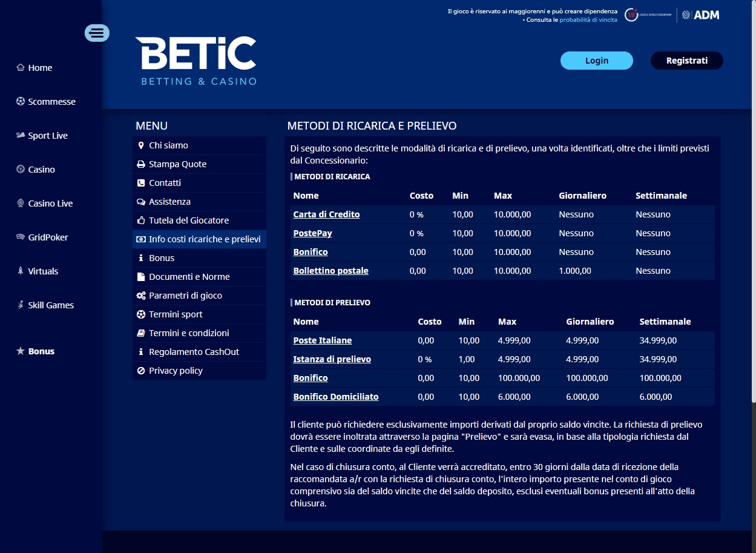Click the Settimanale header in prelievo table
Screen dimensions: 756x553
click(x=665, y=322)
